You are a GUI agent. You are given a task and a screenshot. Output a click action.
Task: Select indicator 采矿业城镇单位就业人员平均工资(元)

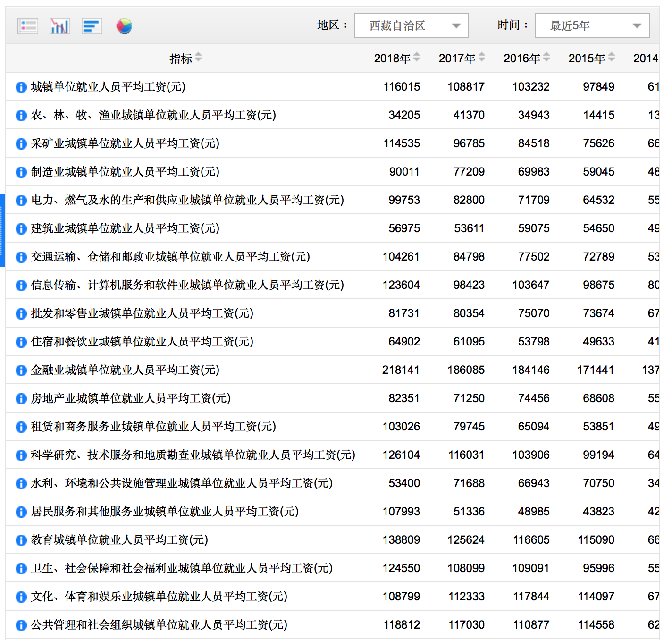point(125,143)
